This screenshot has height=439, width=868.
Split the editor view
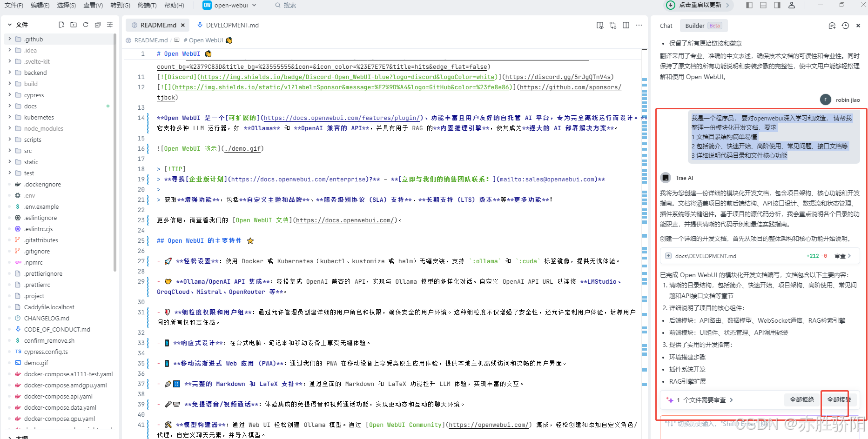[x=626, y=25]
